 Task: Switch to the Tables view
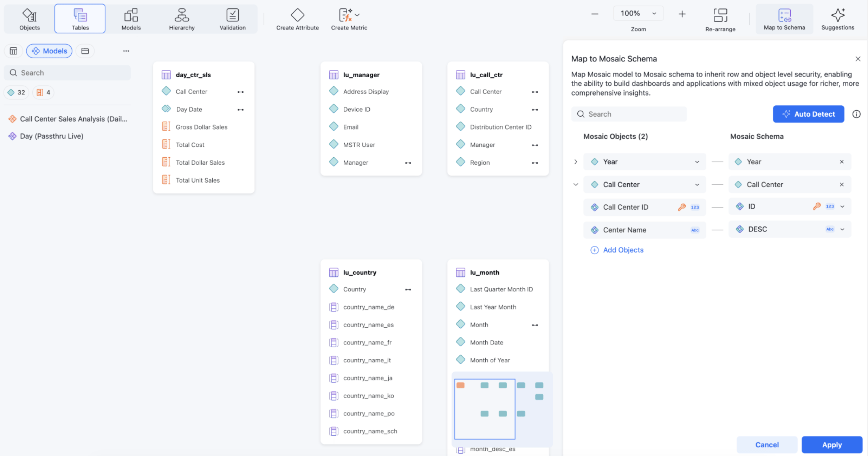coord(80,19)
